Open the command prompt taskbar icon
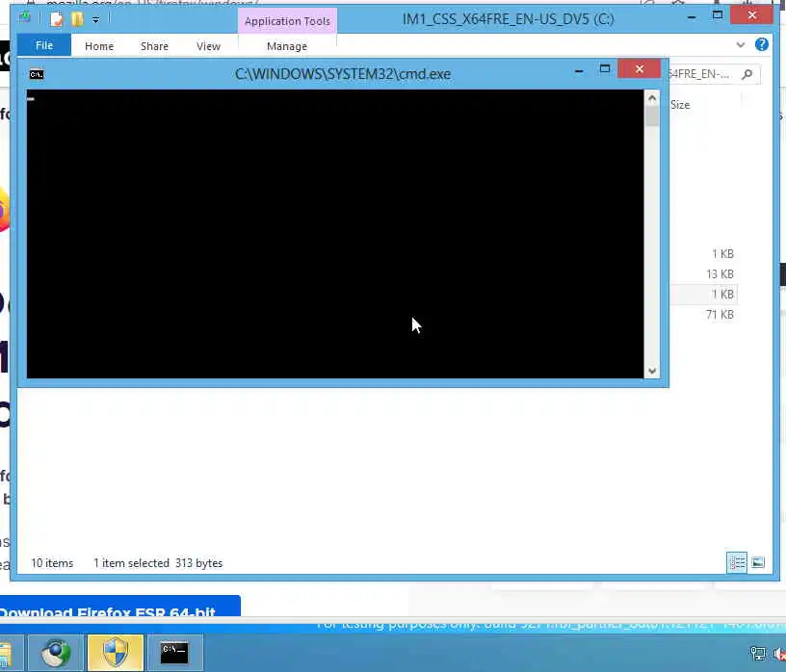 174,652
